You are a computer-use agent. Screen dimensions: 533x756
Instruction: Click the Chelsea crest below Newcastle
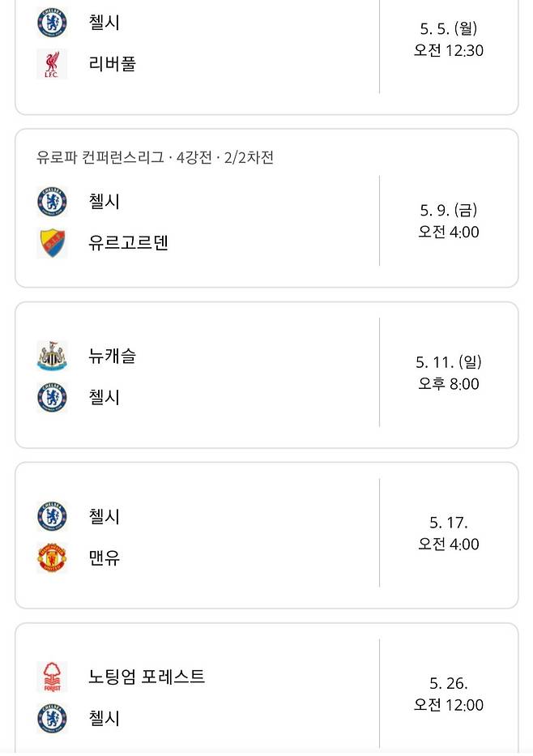50,397
